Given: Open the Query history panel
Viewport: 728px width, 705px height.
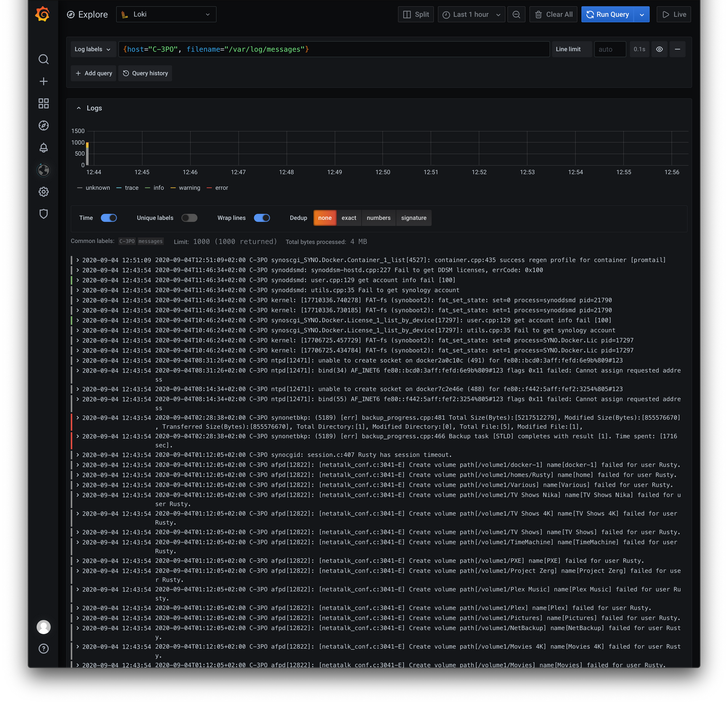Looking at the screenshot, I should click(x=145, y=73).
